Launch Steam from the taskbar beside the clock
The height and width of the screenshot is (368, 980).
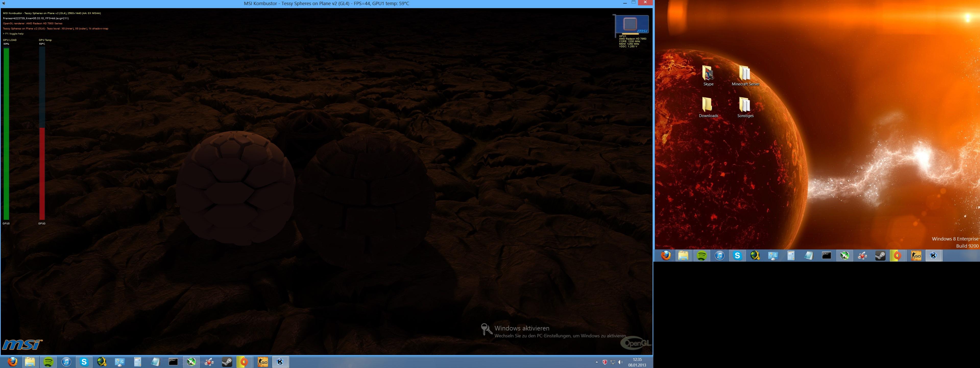(x=227, y=362)
